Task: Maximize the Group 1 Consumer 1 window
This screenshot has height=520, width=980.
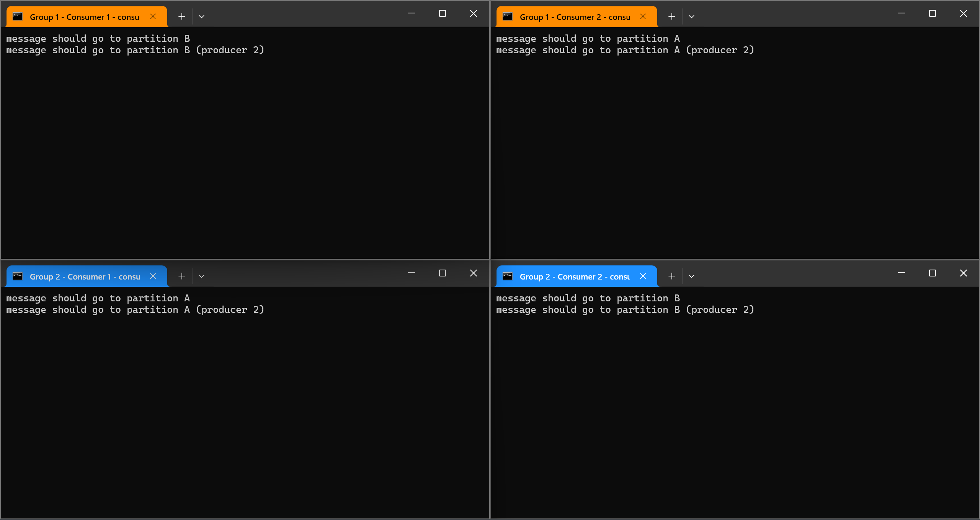Action: (x=443, y=13)
